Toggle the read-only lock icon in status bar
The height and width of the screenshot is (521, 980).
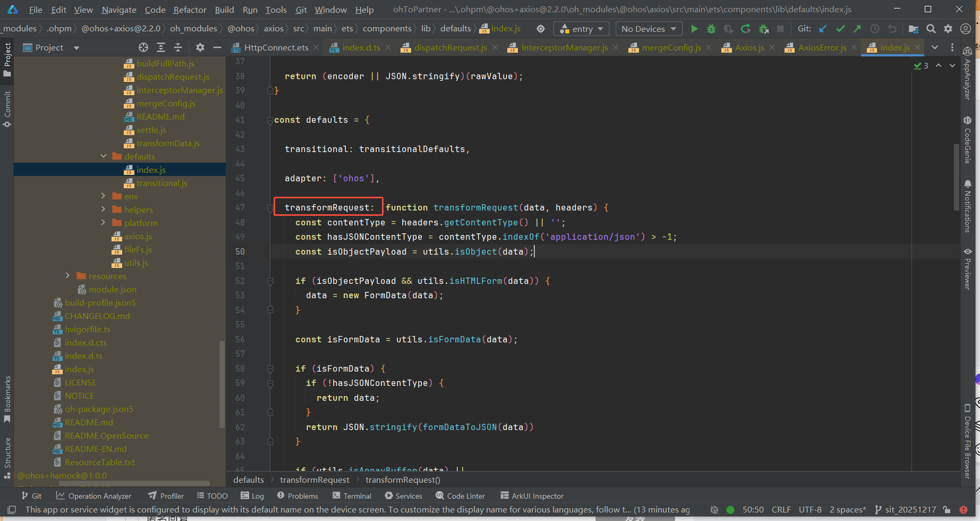click(947, 509)
